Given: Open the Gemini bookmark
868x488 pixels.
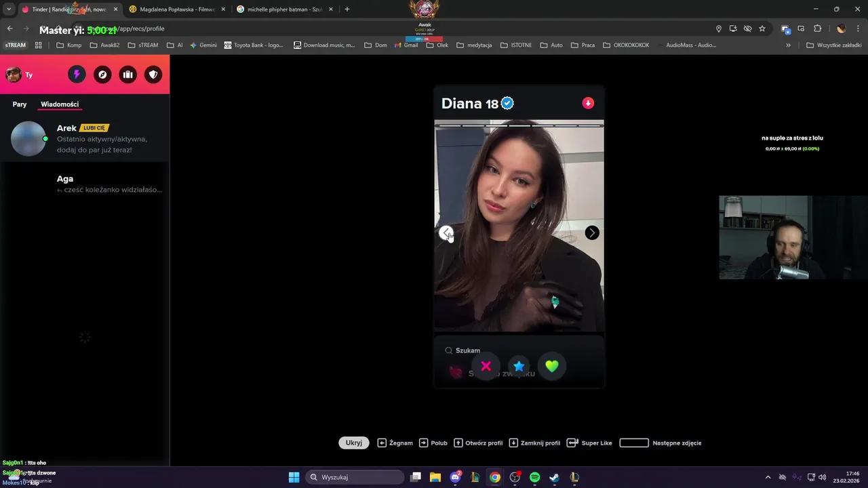Looking at the screenshot, I should click(203, 45).
